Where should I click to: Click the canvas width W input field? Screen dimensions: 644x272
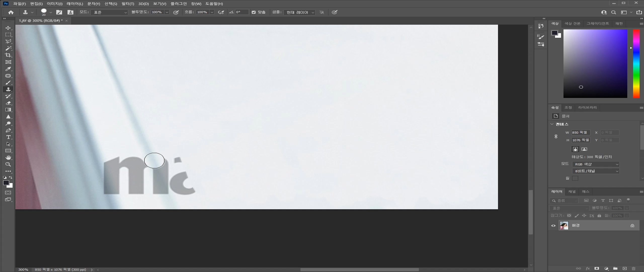click(580, 132)
